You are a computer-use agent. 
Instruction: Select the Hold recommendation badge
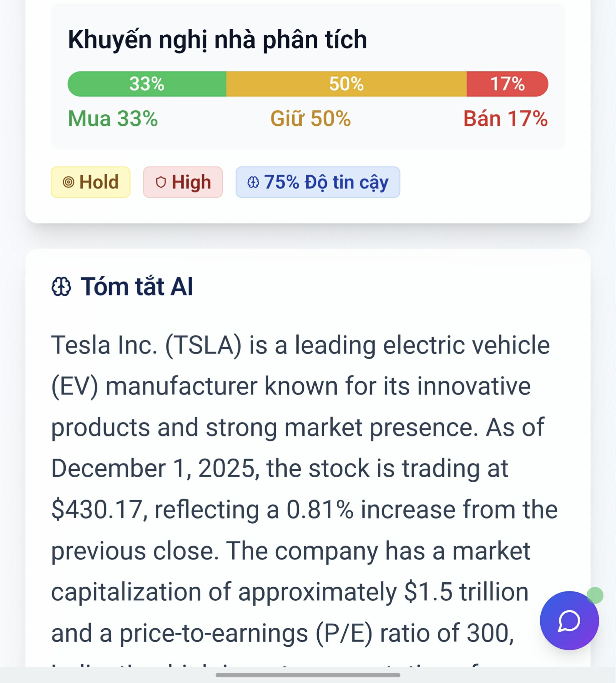point(90,182)
